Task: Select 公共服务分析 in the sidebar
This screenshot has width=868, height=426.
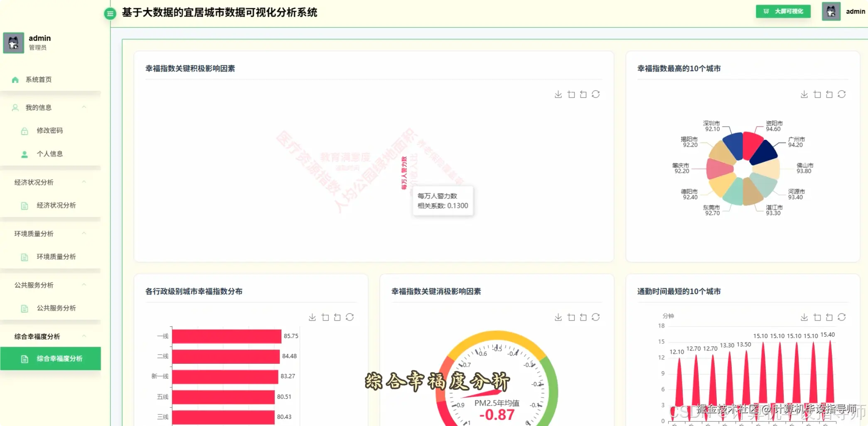Action: coord(56,308)
